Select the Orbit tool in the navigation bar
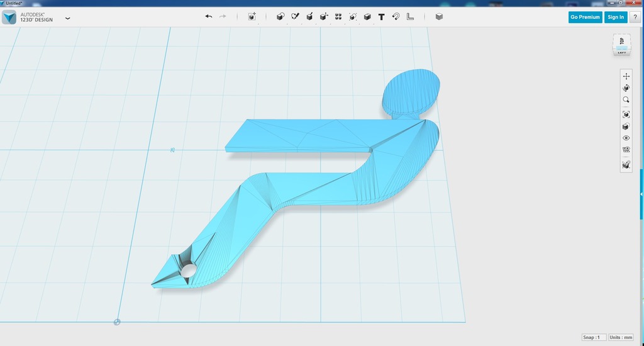 [626, 88]
